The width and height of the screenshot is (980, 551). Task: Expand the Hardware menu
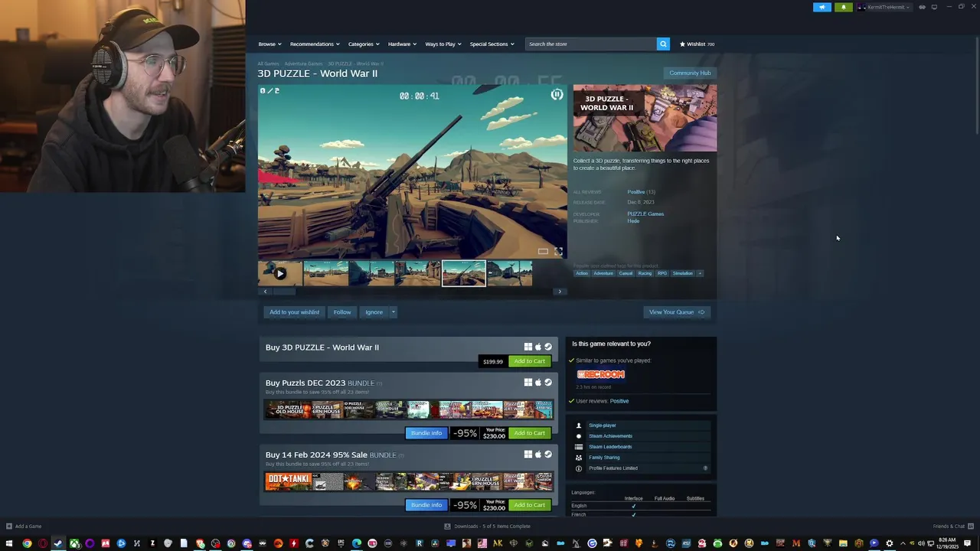pyautogui.click(x=402, y=44)
